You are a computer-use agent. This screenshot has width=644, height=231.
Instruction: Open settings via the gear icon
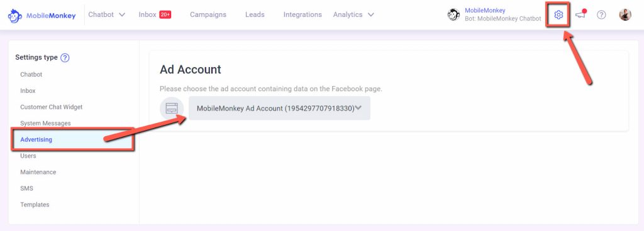(x=558, y=14)
